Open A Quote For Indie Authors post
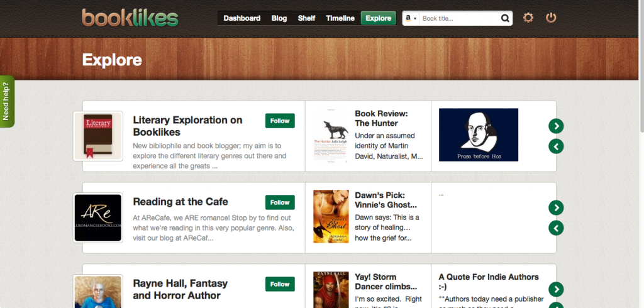This screenshot has height=308, width=644. pos(489,282)
